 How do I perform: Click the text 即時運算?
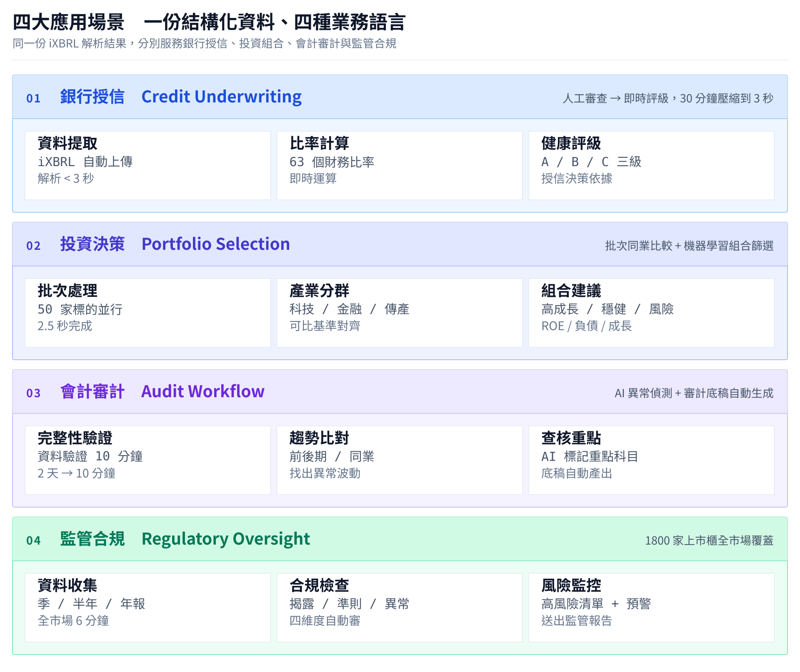point(313,179)
